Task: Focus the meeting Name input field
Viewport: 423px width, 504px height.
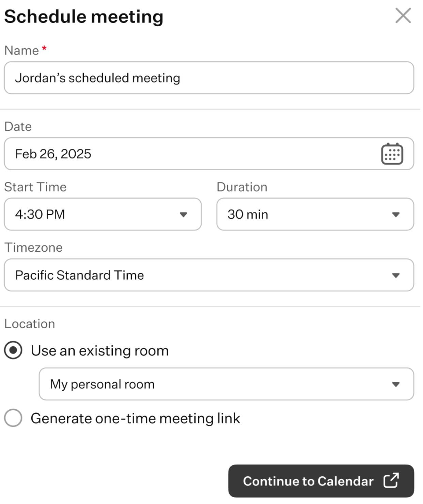Action: point(209,78)
